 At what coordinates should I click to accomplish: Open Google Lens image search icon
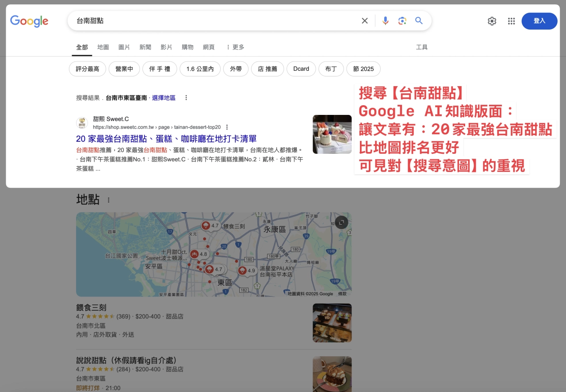[x=402, y=21]
